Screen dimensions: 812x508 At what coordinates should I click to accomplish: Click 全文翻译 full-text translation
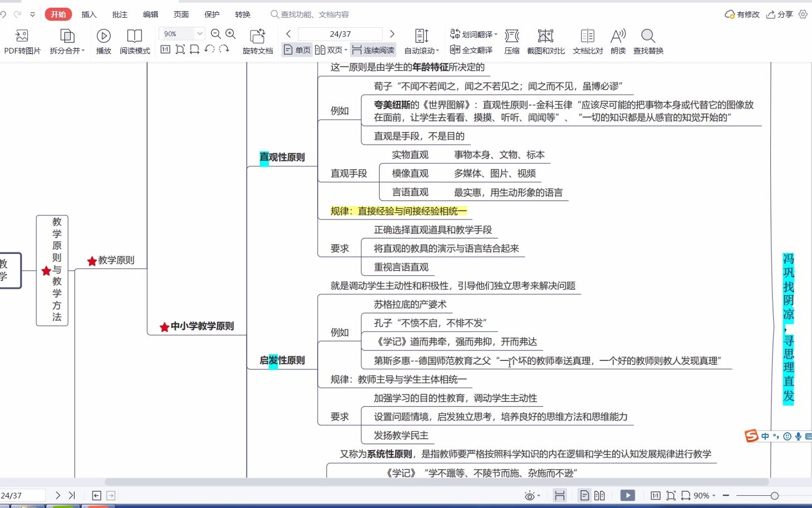click(x=471, y=50)
